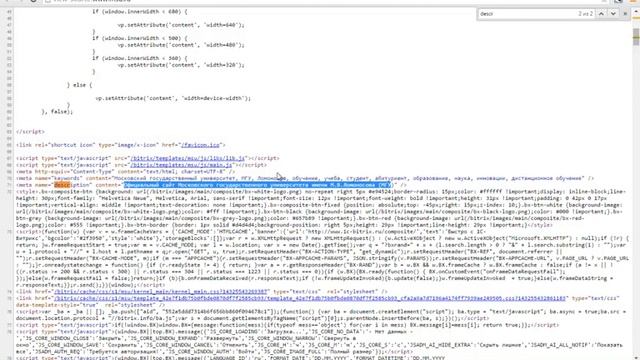Image resolution: width=640 pixels, height=360 pixels.
Task: Close the find bar
Action: 625,14
